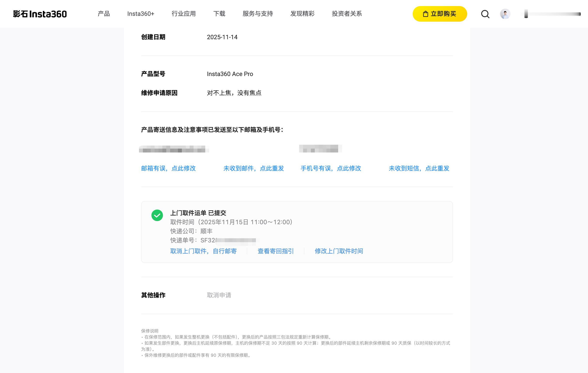
Task: Open the search magnifier icon
Action: (x=485, y=14)
